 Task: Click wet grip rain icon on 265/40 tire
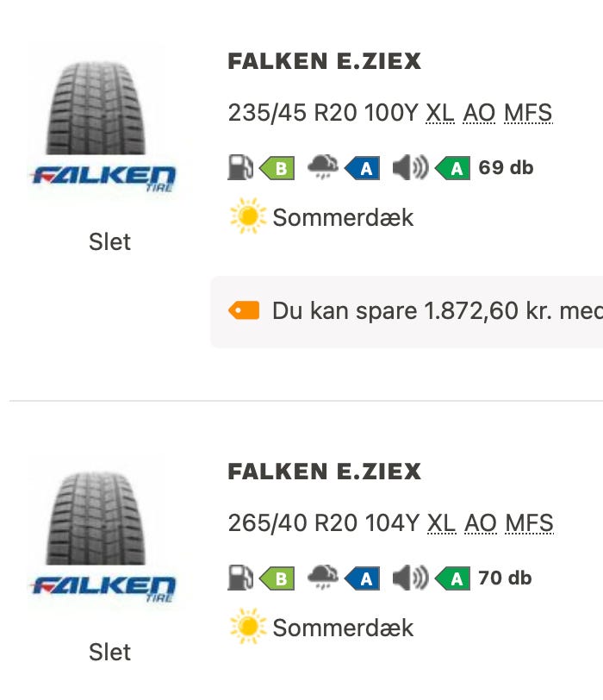(x=323, y=578)
